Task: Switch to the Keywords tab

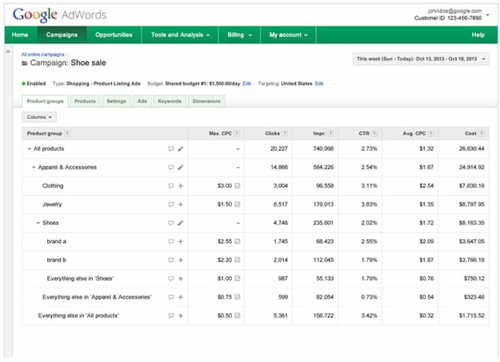Action: 170,101
